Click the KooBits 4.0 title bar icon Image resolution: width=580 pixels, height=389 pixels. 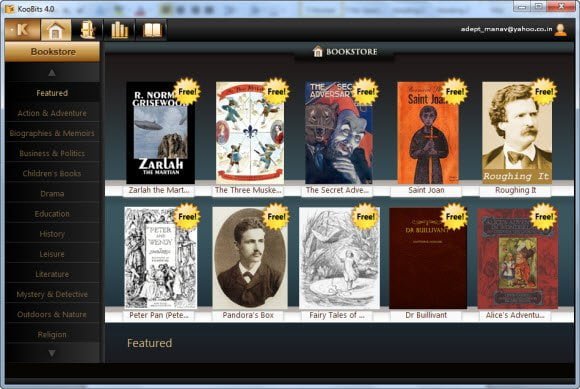pos(10,9)
